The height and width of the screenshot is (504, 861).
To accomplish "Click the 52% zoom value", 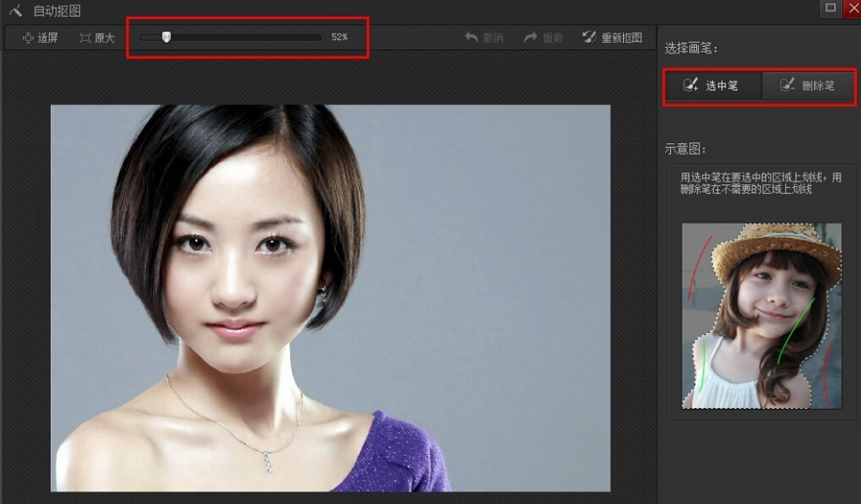I will click(x=340, y=37).
